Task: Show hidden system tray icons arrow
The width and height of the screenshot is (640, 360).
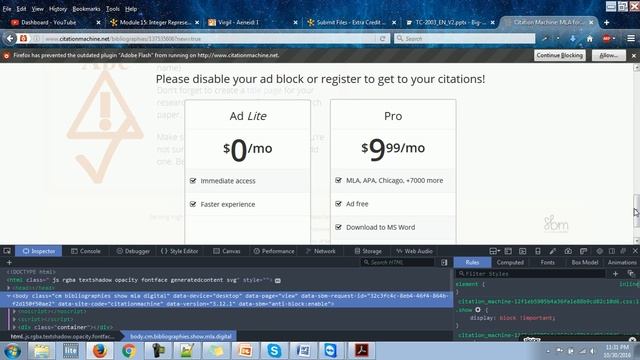Action: pyautogui.click(x=548, y=351)
